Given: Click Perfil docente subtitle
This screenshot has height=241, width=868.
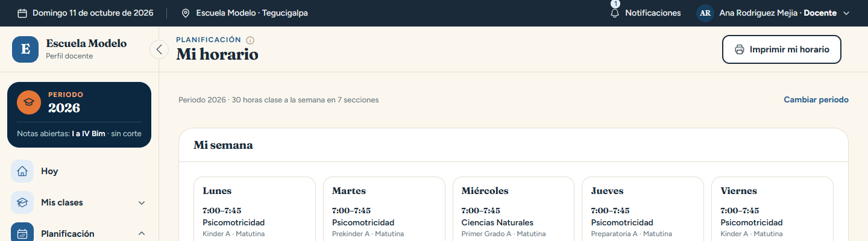Looking at the screenshot, I should (x=69, y=56).
